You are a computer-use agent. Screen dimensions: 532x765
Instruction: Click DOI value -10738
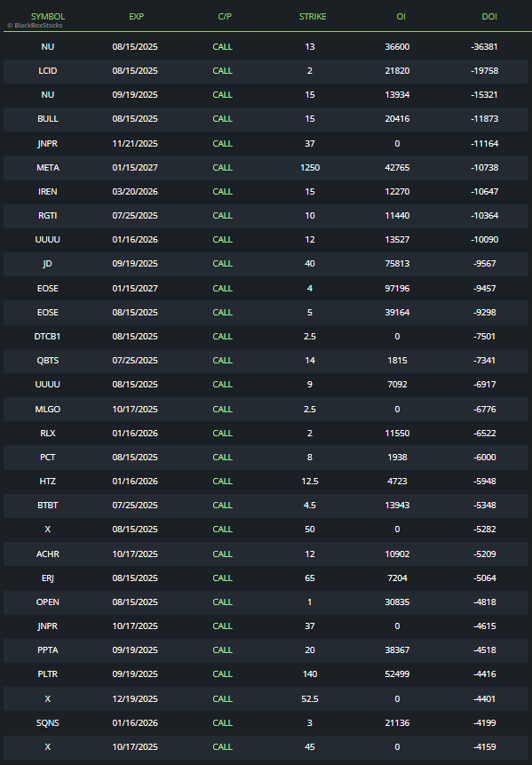coord(485,167)
